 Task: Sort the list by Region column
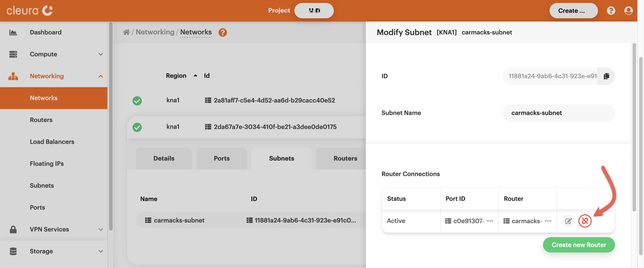(x=176, y=76)
